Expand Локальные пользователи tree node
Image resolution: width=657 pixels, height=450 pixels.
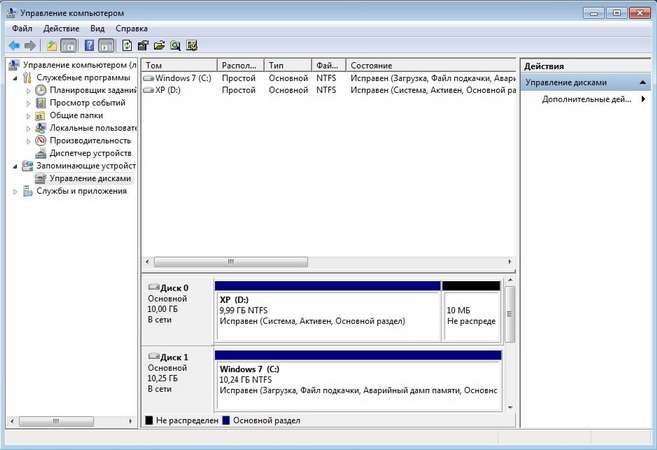[x=28, y=128]
